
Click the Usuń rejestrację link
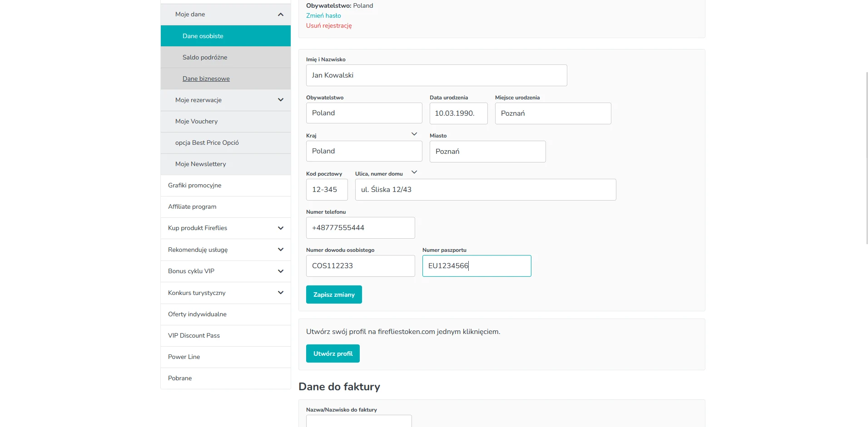click(x=328, y=25)
